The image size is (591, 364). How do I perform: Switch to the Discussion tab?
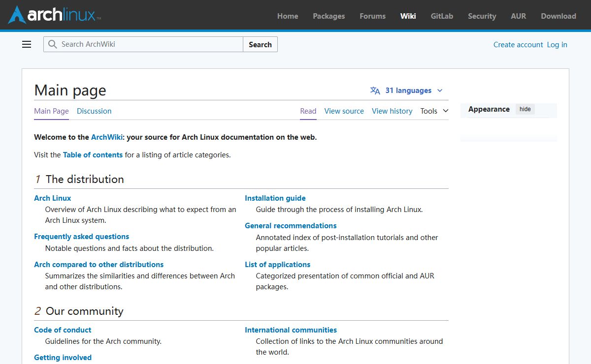94,111
